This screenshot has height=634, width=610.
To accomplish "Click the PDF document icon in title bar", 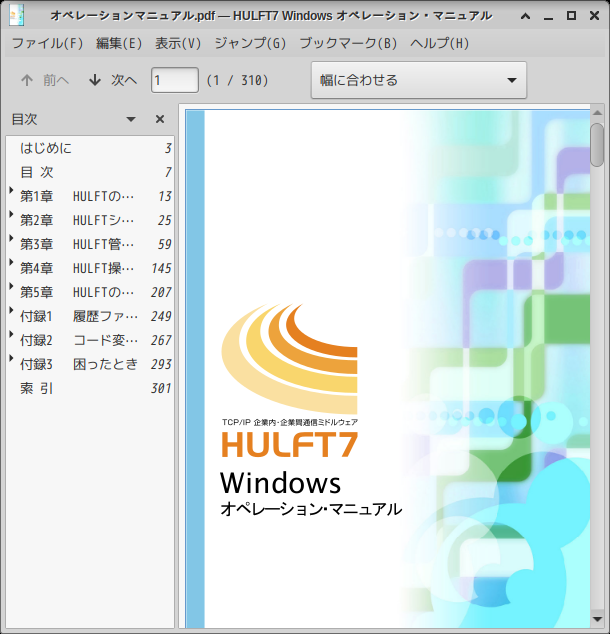I will (17, 15).
